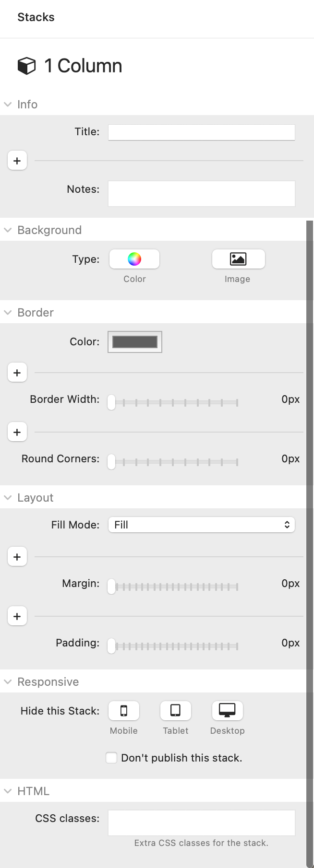Open the Fill Mode dropdown

point(202,525)
